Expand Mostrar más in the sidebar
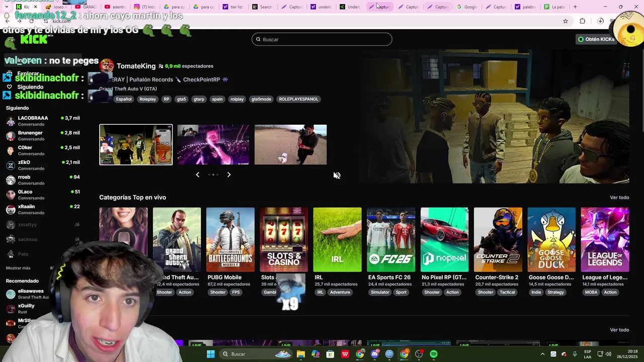The height and width of the screenshot is (362, 644). point(18,268)
